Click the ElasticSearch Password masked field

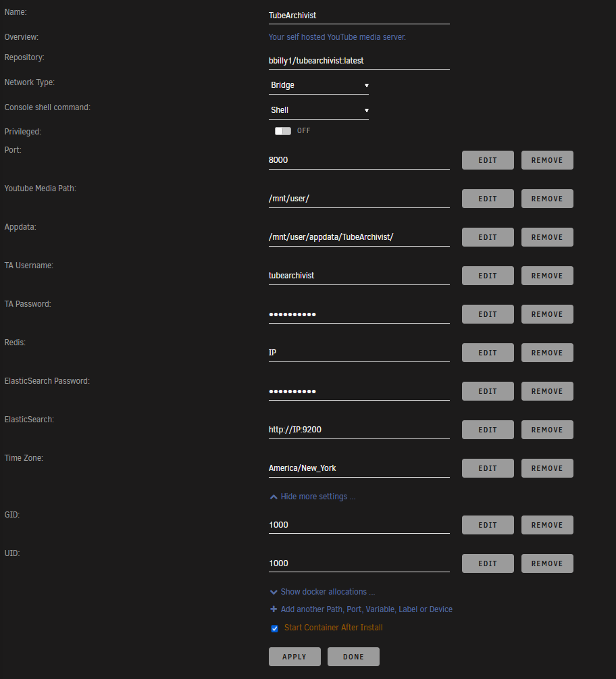tap(359, 391)
